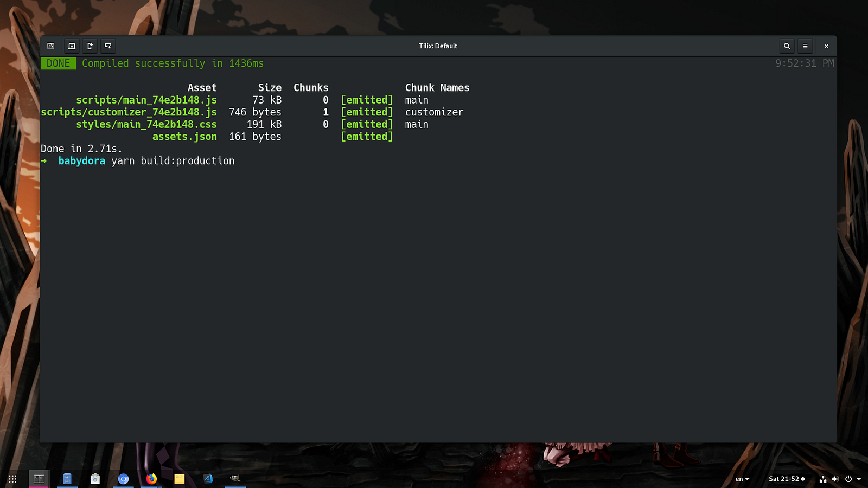Open the en keyboard layout dropdown
This screenshot has height=488, width=868.
tap(742, 479)
